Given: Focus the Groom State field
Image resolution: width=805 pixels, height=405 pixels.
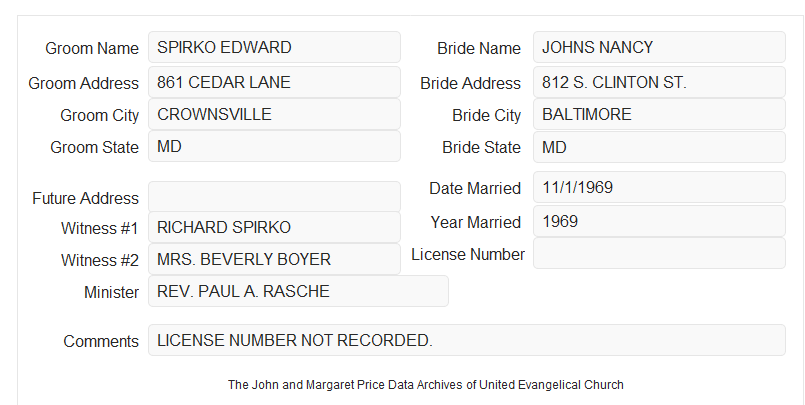Looking at the screenshot, I should point(274,146).
